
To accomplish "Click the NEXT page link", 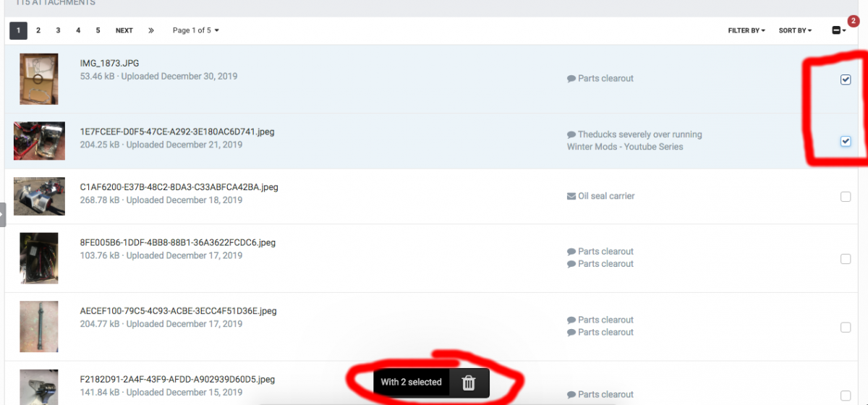I will point(124,30).
